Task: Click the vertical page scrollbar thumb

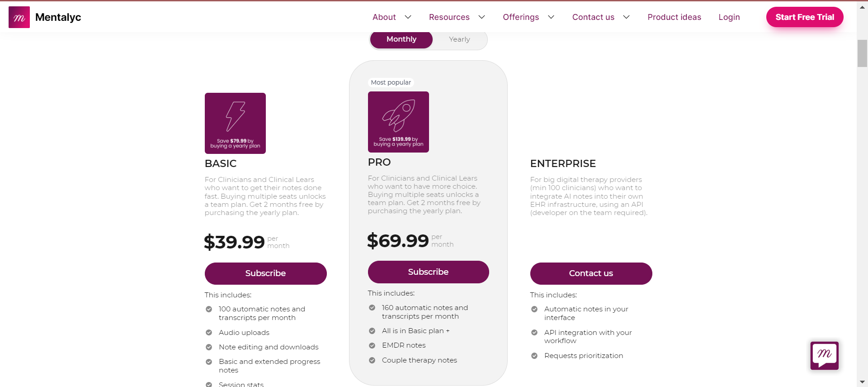Action: tap(862, 53)
